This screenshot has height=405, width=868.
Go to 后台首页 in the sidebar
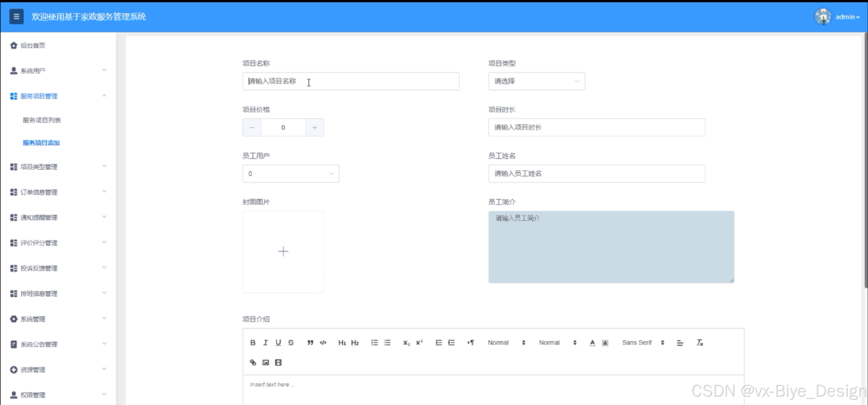33,46
